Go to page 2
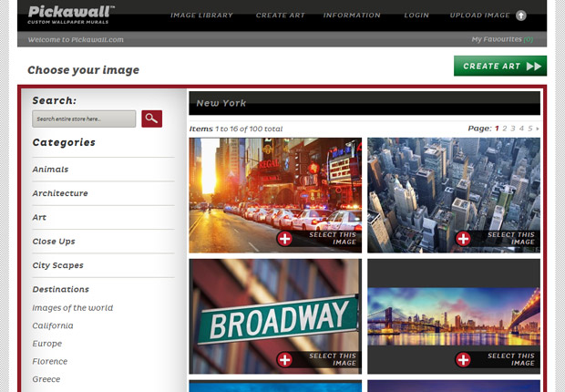This screenshot has height=392, width=565. tap(505, 129)
